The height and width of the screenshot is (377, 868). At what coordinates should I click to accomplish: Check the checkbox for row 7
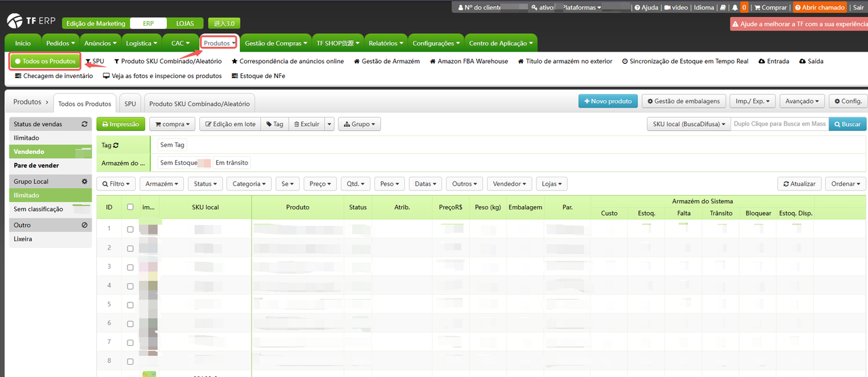point(130,342)
